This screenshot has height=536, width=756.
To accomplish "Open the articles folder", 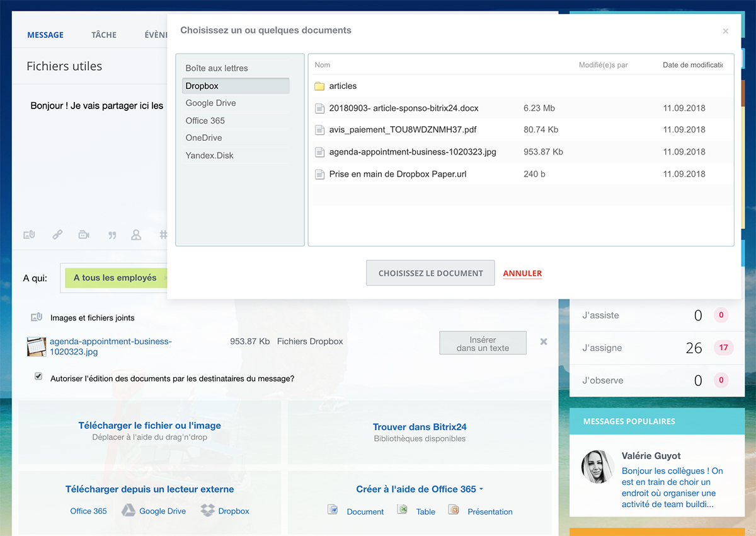I will pyautogui.click(x=343, y=86).
